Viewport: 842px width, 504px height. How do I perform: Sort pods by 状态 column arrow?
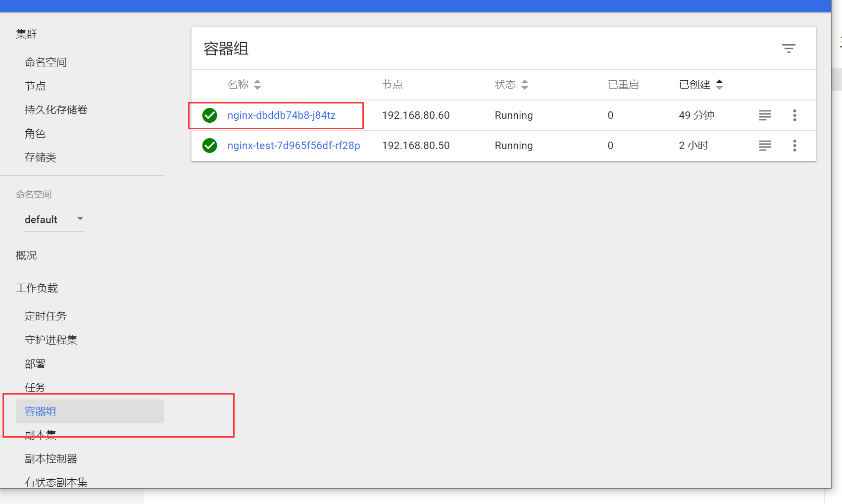pyautogui.click(x=525, y=85)
